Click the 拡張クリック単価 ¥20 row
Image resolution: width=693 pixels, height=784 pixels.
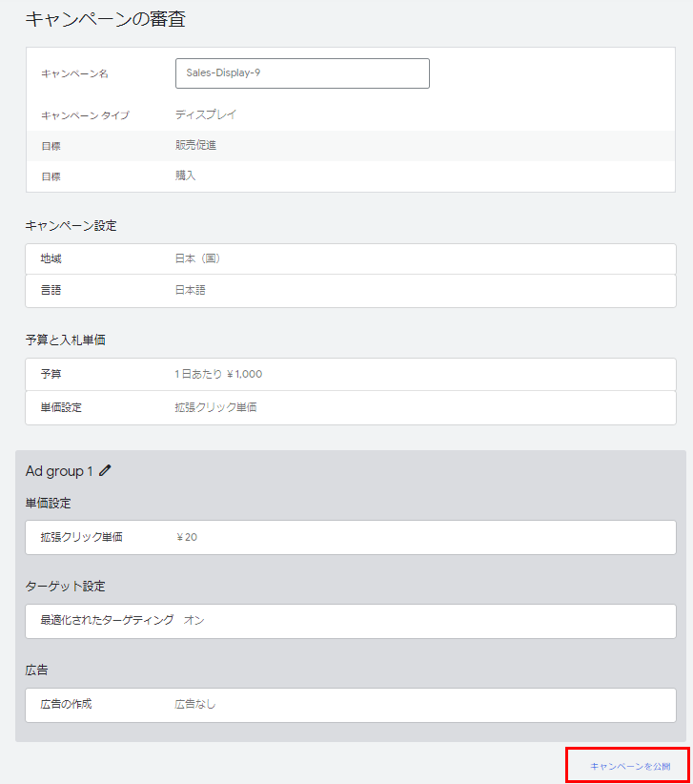pyautogui.click(x=350, y=537)
